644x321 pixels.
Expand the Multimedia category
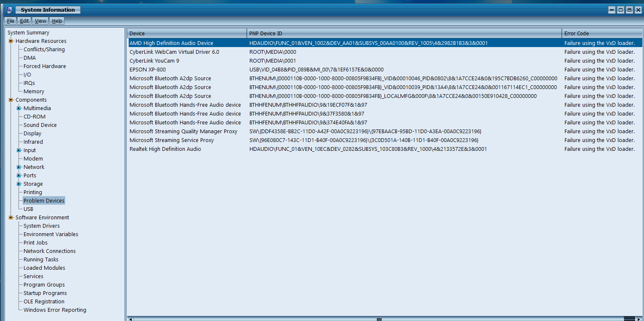[x=19, y=108]
